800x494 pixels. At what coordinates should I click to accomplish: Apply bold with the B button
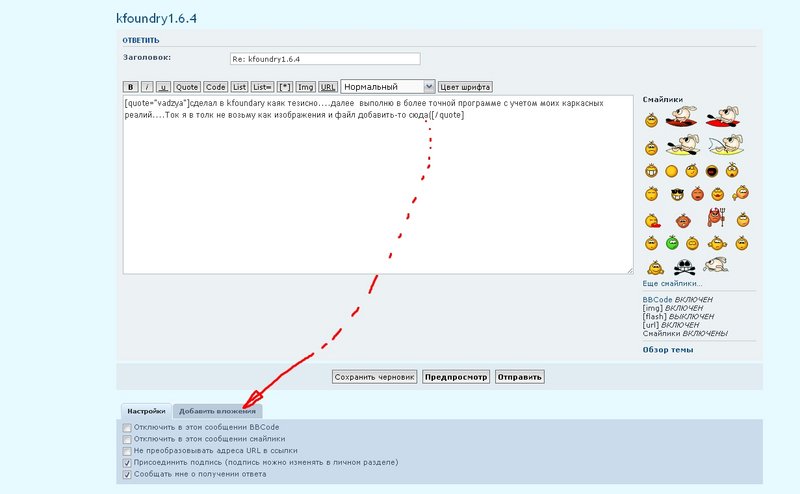pos(130,87)
